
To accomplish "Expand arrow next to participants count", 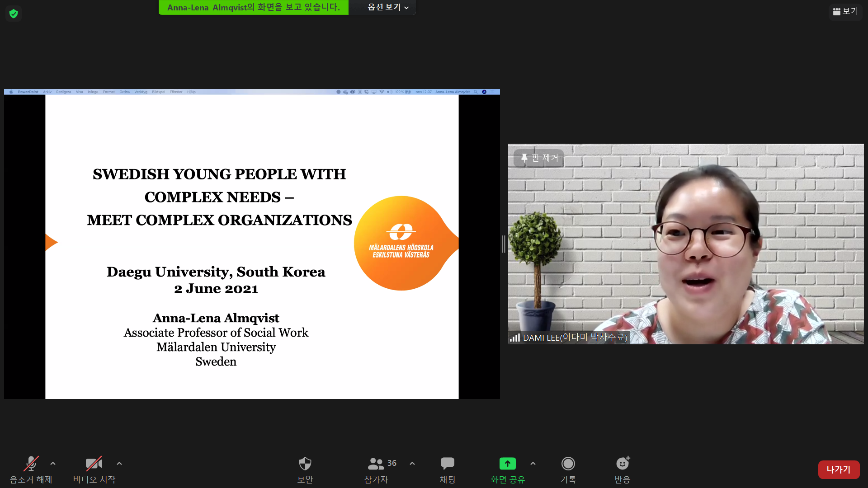I will [412, 464].
